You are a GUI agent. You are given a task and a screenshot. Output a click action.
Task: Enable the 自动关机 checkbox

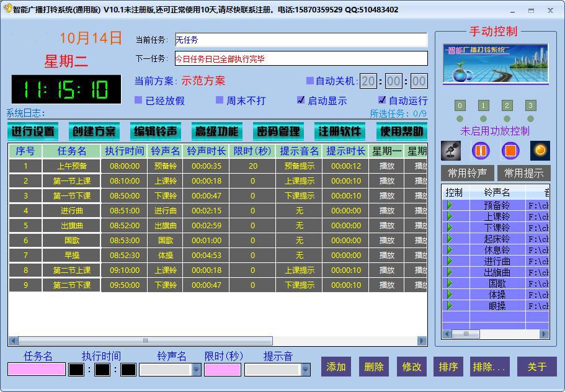click(310, 81)
